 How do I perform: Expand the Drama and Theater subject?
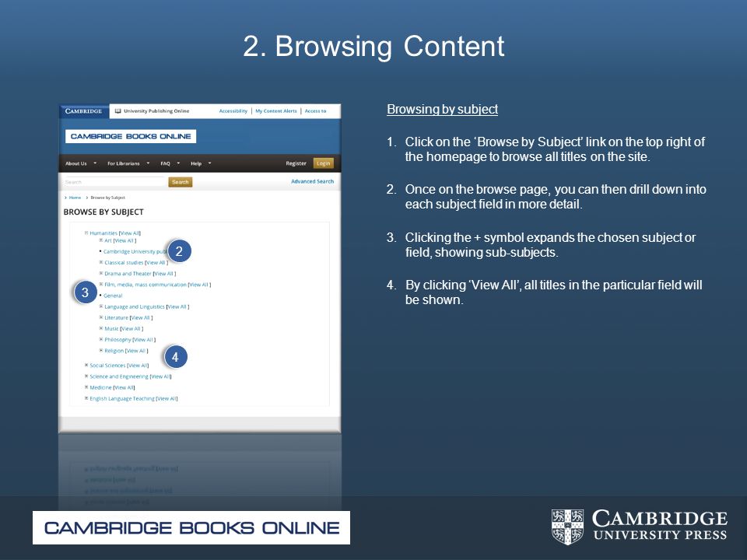(x=101, y=273)
